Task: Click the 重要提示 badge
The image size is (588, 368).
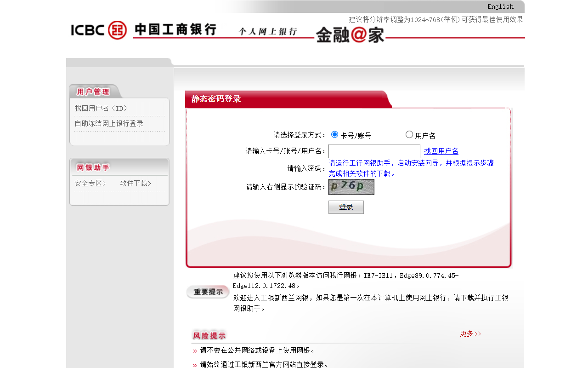Action: pos(208,291)
